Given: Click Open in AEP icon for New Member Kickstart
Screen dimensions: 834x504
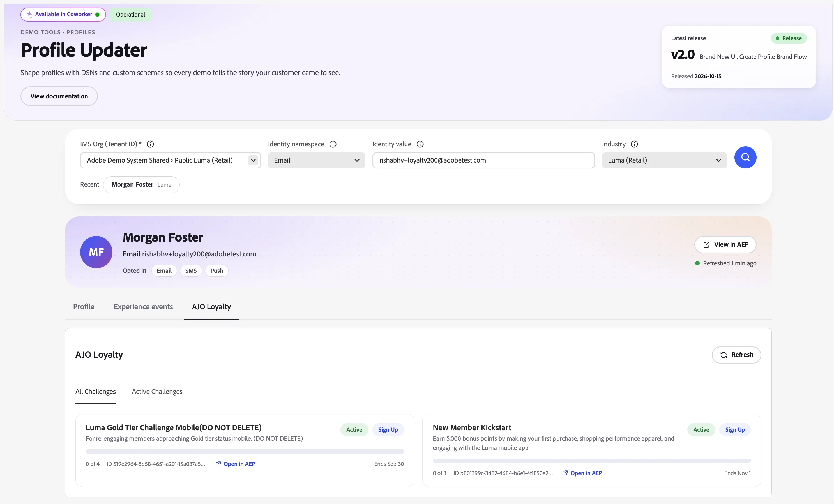Looking at the screenshot, I should [565, 473].
